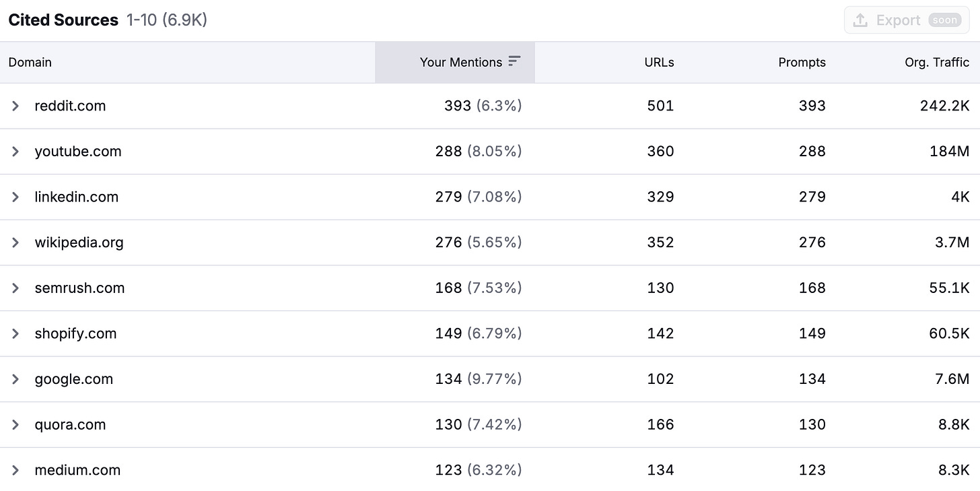Open the shopify.com row chevron
Screen dimensions: 980x491
point(15,333)
